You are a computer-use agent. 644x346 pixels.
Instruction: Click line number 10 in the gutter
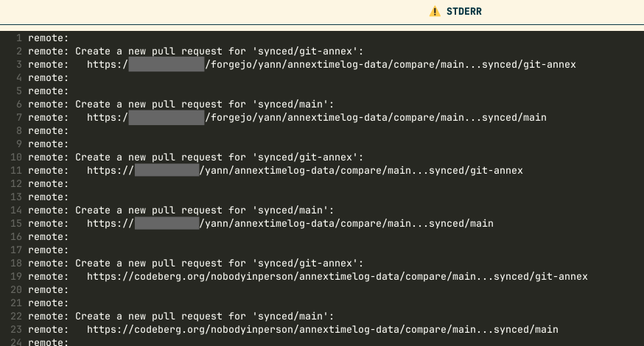(x=16, y=158)
